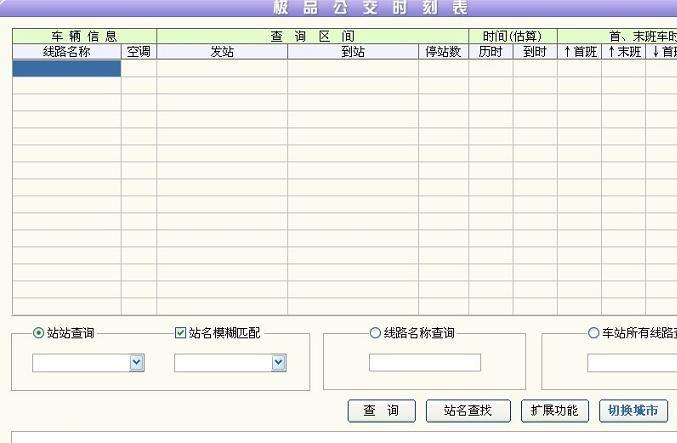
Task: Click the 到站 column header
Action: coord(353,52)
